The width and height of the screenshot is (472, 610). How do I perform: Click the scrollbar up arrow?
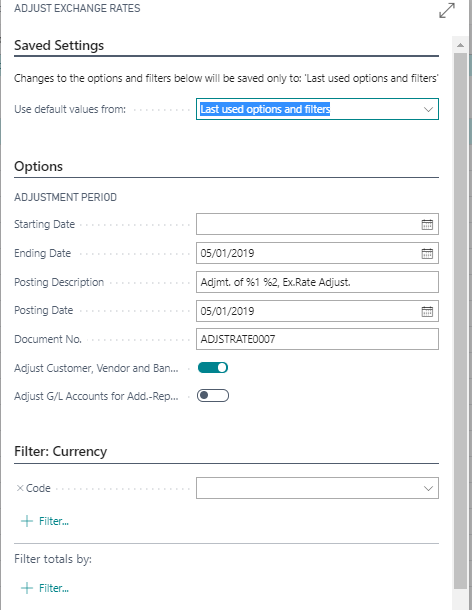tap(460, 45)
